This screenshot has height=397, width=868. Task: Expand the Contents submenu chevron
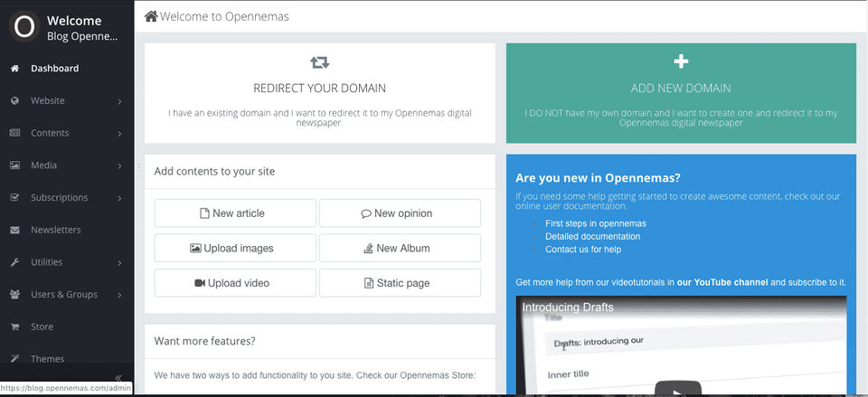(x=119, y=134)
